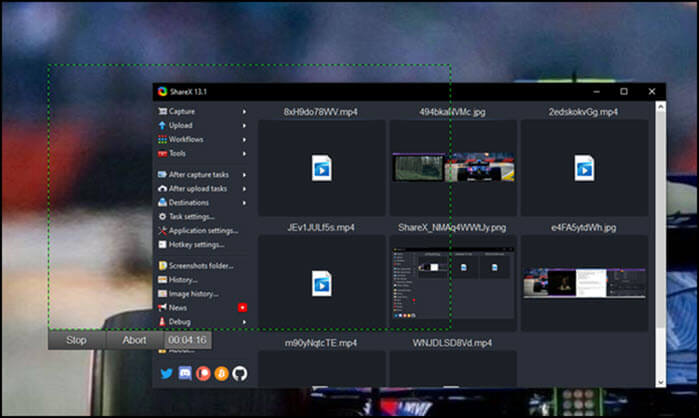Click the scrollbar up arrow
Viewport: 699px width, 418px height.
(661, 107)
